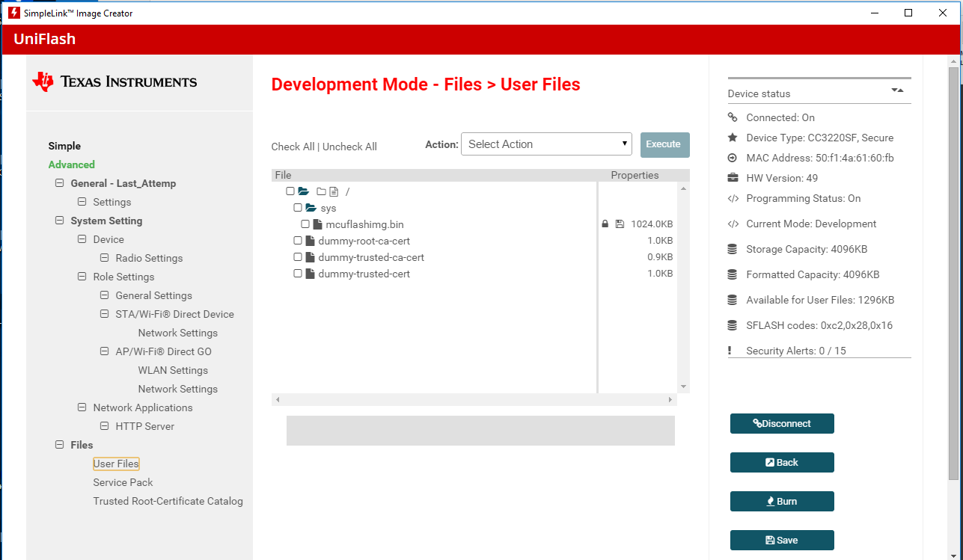Click the star icon beside Device Type
The image size is (963, 560).
[x=733, y=138]
